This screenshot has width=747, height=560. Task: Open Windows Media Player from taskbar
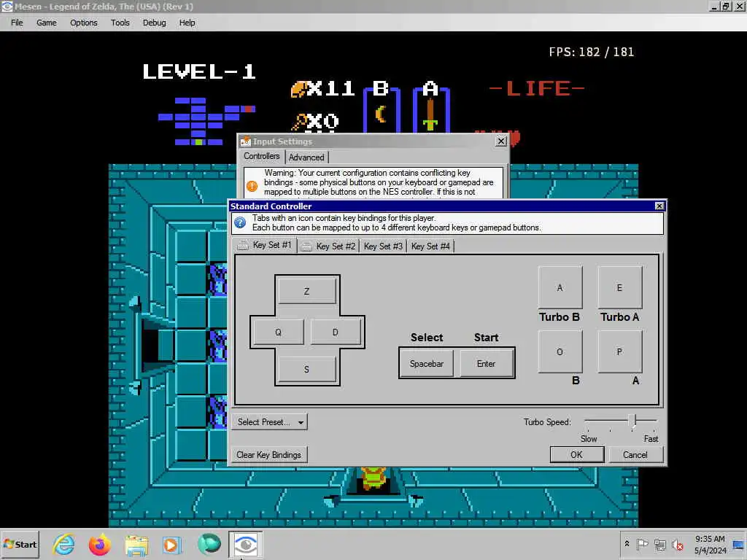(172, 544)
